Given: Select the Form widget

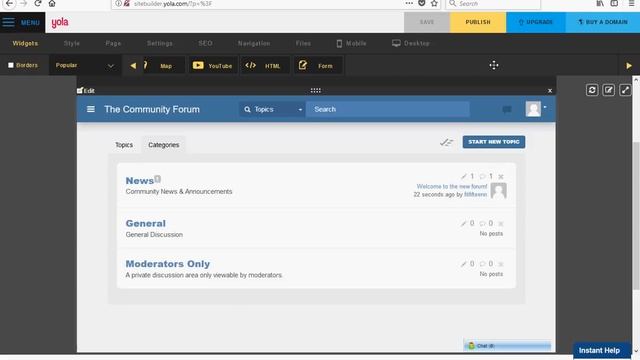Looking at the screenshot, I should click(318, 66).
